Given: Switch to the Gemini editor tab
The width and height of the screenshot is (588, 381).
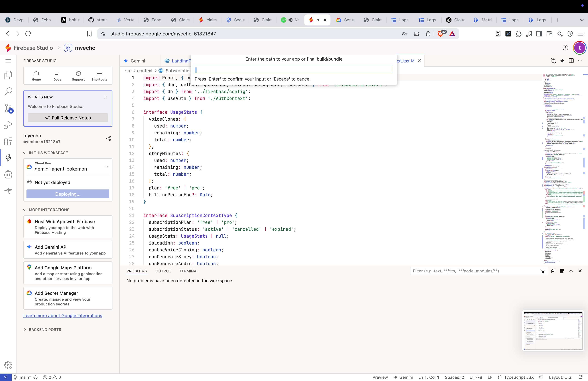Looking at the screenshot, I should (x=138, y=61).
